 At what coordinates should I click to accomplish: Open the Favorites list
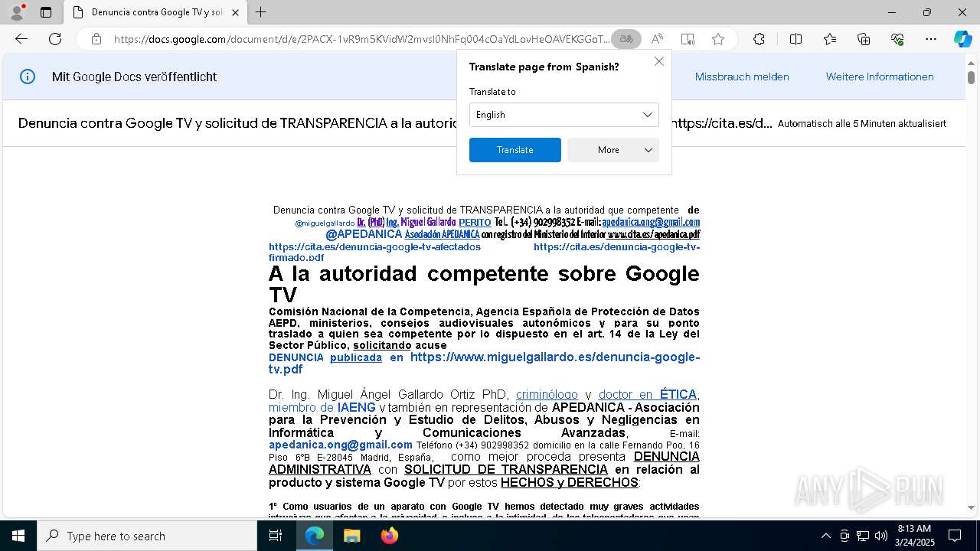830,39
